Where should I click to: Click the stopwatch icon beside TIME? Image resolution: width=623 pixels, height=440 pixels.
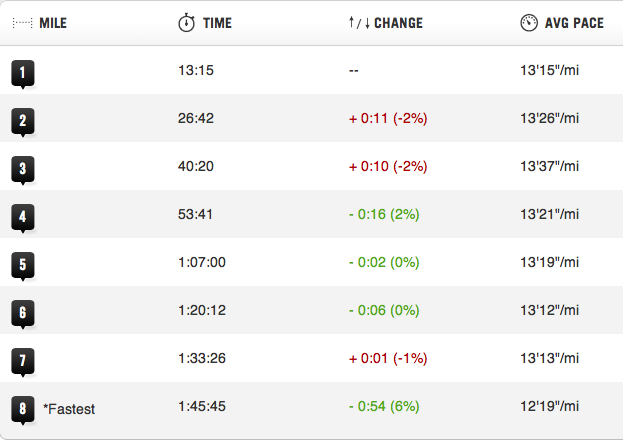click(186, 23)
